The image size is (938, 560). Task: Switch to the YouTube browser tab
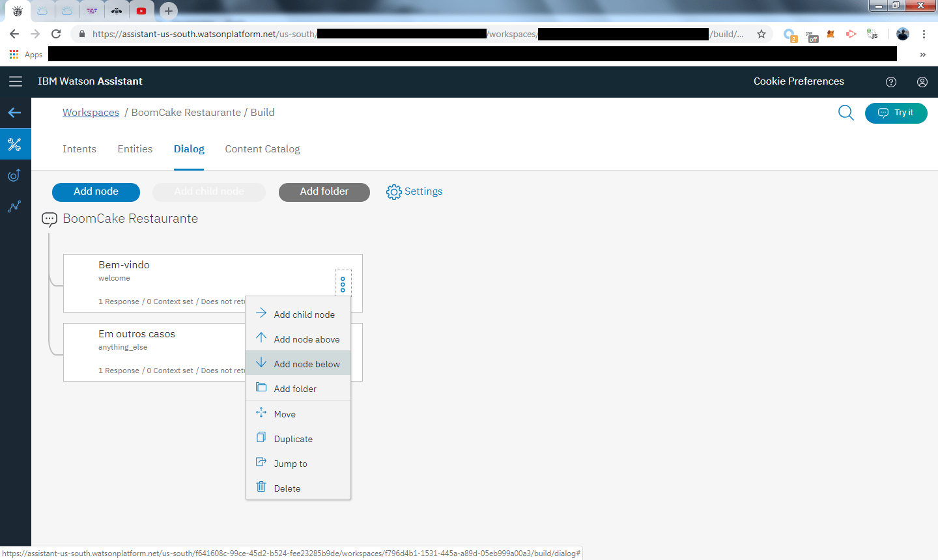[x=141, y=10]
